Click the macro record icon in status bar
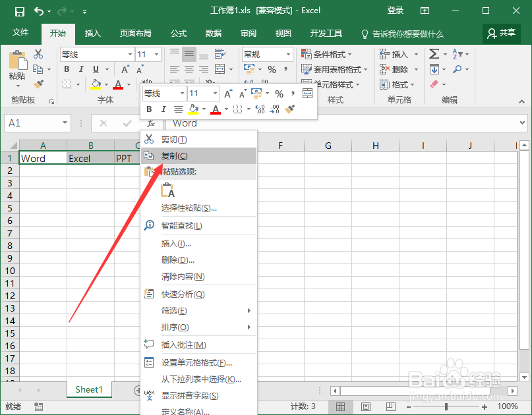Viewport: 532px width, 415px height. tap(39, 406)
